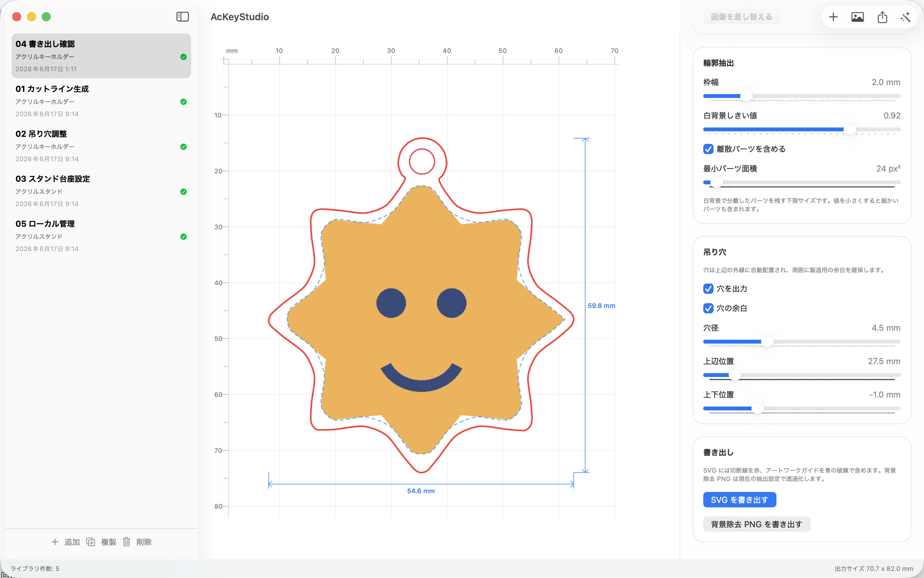Click the 削除 delete button
924x578 pixels.
[137, 542]
